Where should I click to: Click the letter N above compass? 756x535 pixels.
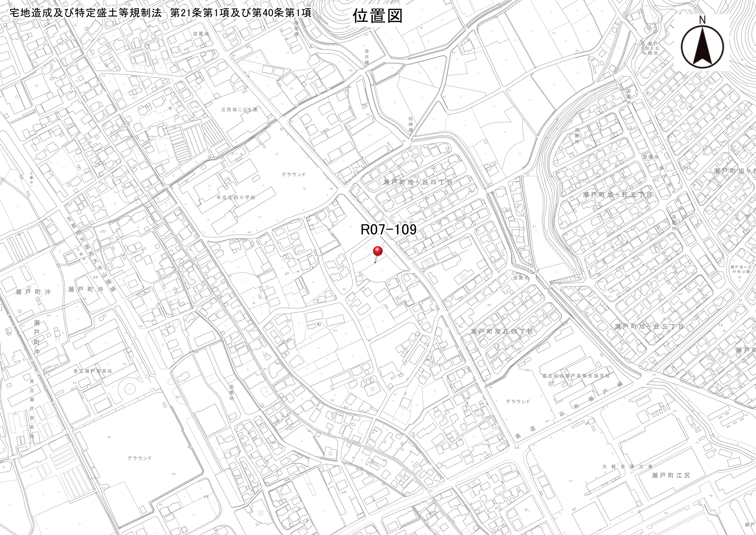tap(702, 20)
